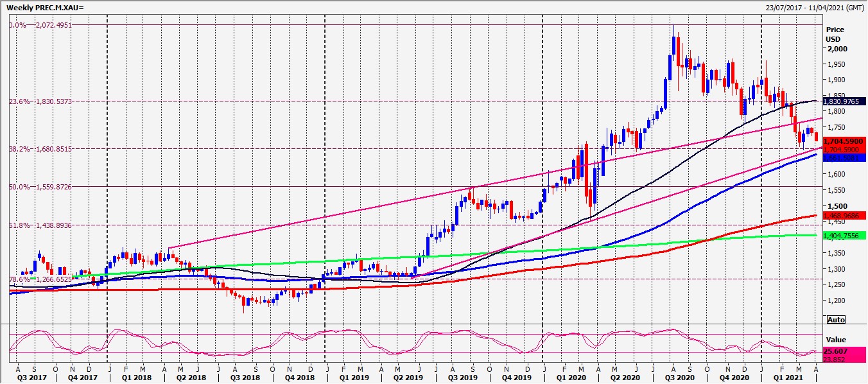Click the black 1,830.9765 moving average tag
Image resolution: width=868 pixels, height=384 pixels.
tap(844, 101)
